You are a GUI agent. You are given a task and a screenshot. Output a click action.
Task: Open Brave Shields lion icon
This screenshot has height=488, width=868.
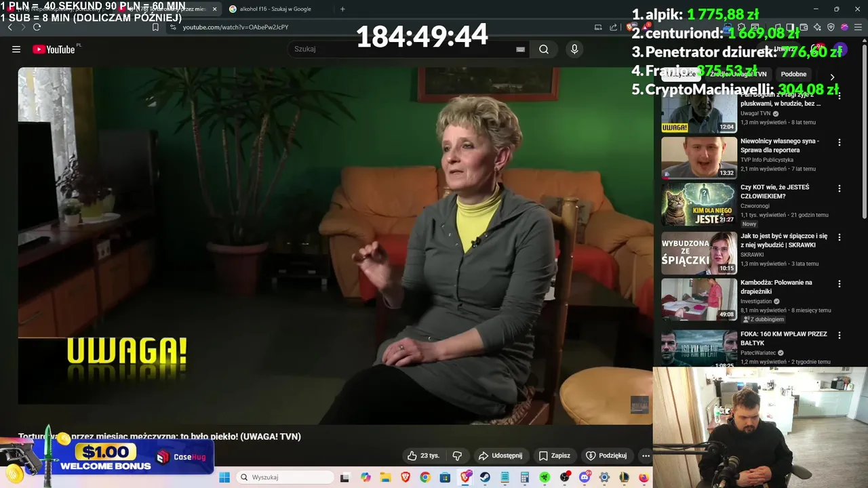(x=629, y=27)
